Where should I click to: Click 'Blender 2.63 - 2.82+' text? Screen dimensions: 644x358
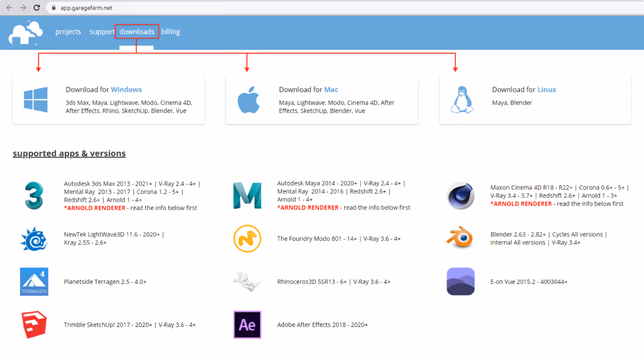click(x=518, y=235)
